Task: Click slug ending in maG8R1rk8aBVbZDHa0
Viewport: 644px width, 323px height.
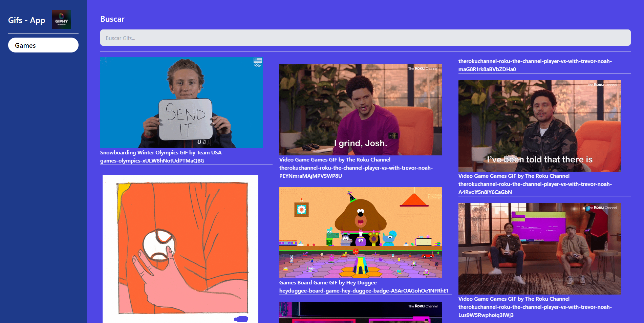Action: pos(535,65)
